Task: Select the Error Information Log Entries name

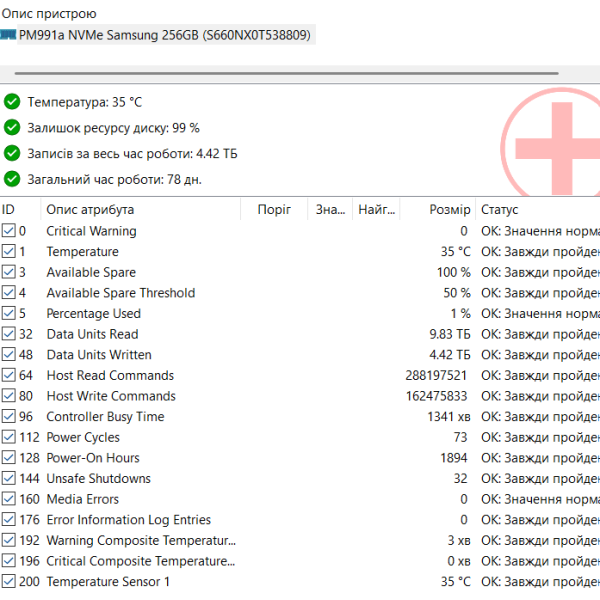Action: [129, 520]
